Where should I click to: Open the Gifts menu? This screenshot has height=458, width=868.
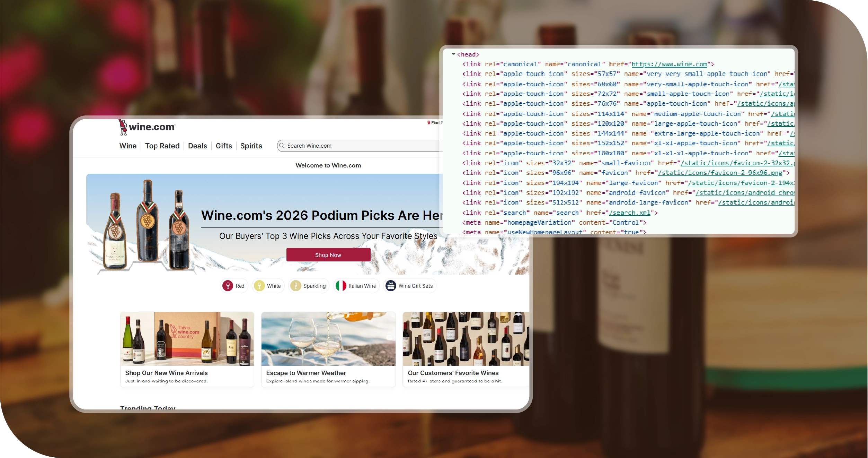click(x=224, y=146)
